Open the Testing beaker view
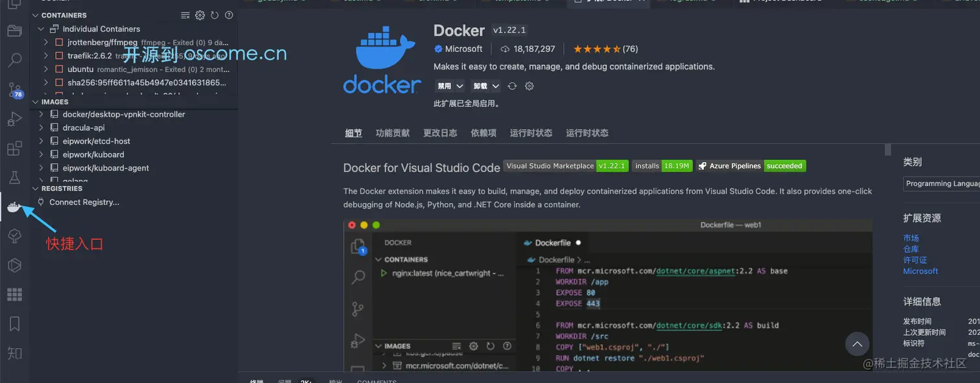980x383 pixels. point(14,176)
